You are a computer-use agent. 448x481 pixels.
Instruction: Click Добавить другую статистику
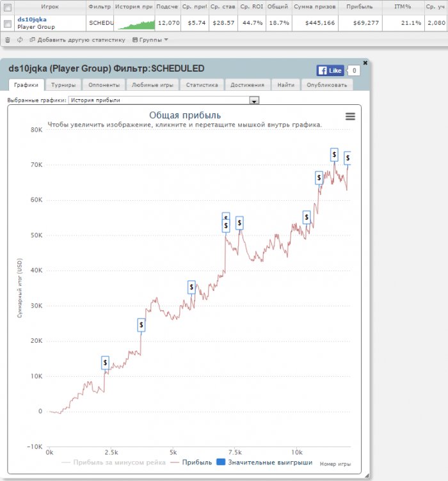point(77,40)
